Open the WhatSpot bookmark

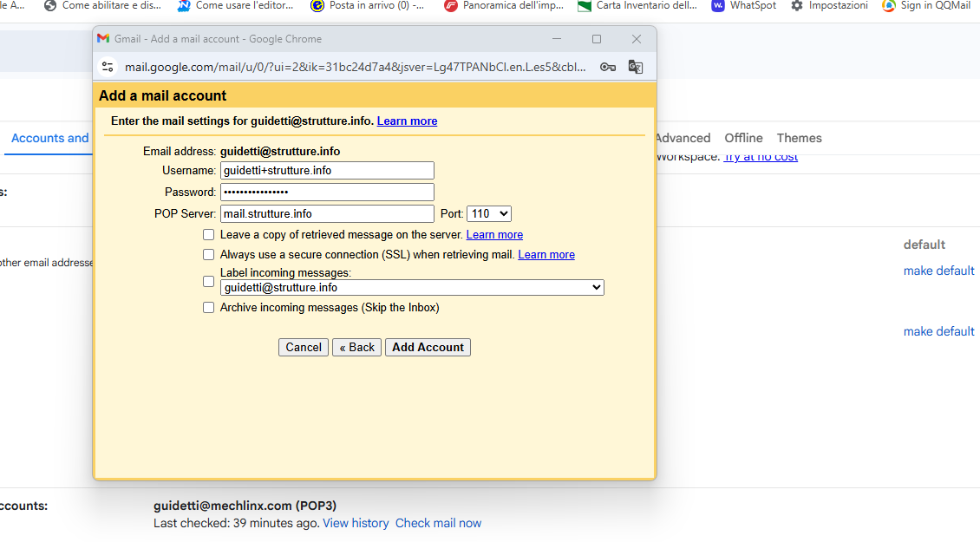coord(743,5)
